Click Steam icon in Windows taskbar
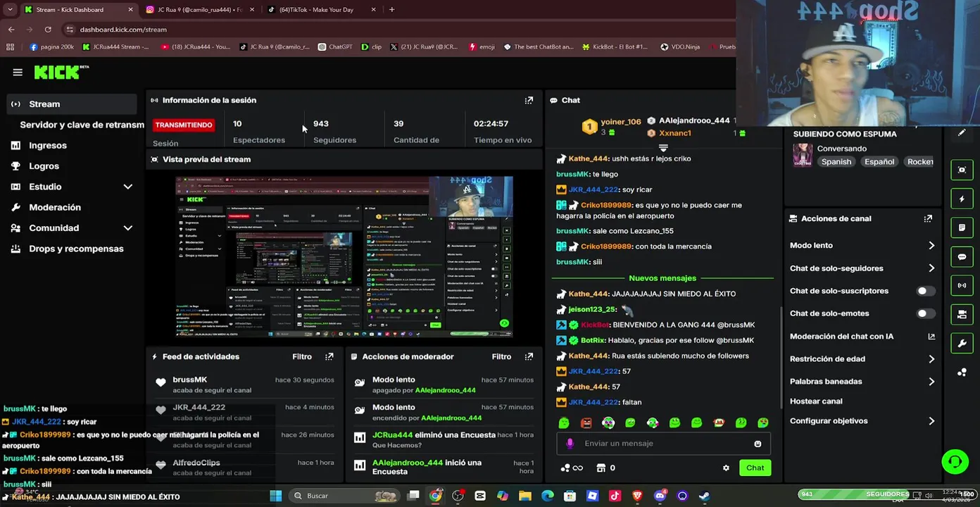 tap(704, 496)
